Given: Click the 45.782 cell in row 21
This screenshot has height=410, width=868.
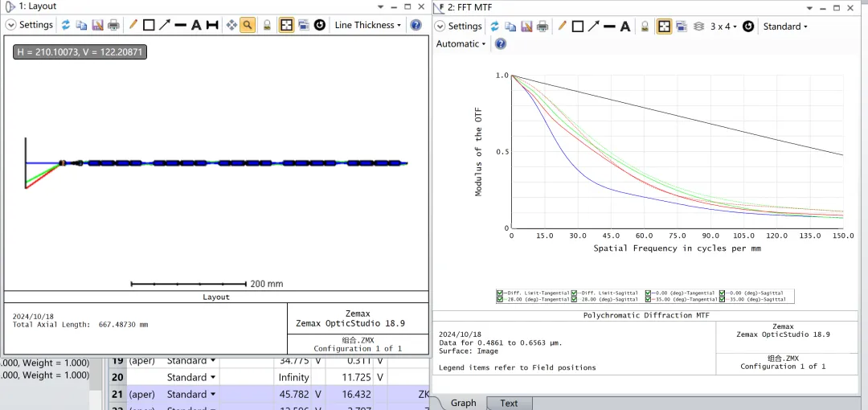Looking at the screenshot, I should tap(293, 395).
